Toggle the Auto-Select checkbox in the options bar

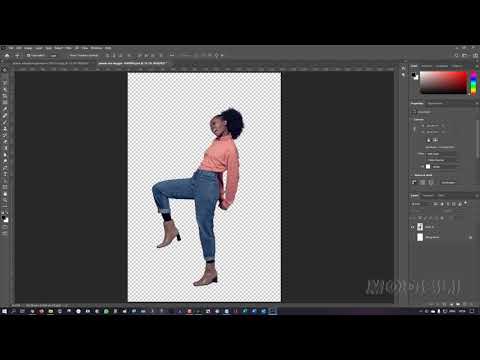(29, 56)
